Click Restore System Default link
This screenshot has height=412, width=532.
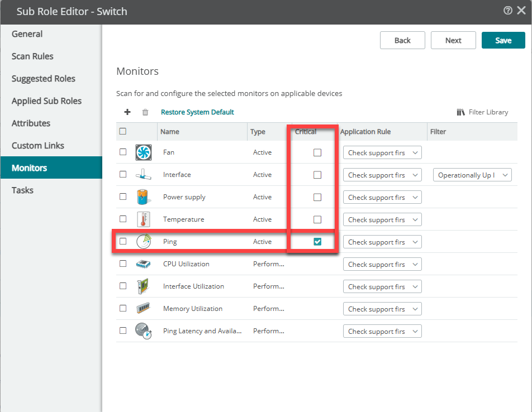point(197,112)
